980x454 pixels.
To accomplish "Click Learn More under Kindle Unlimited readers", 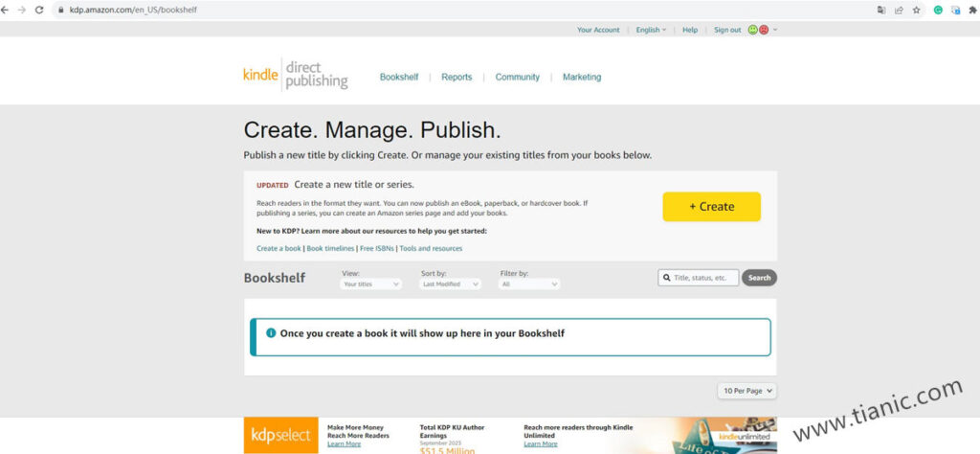I will point(540,444).
